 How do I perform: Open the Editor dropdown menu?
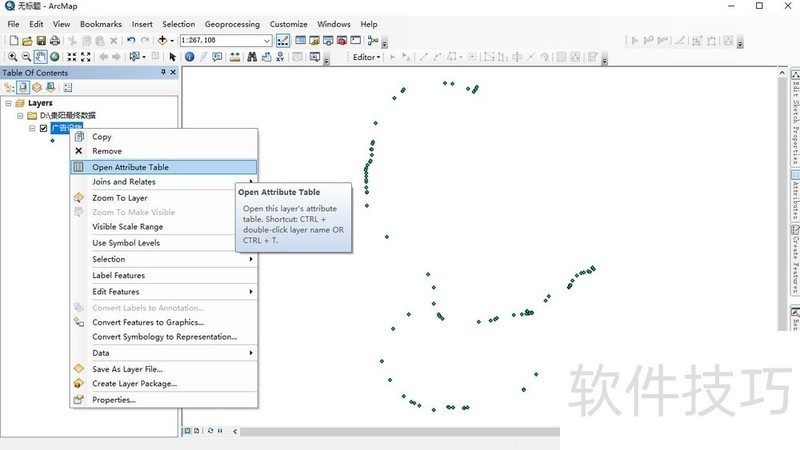click(x=366, y=57)
